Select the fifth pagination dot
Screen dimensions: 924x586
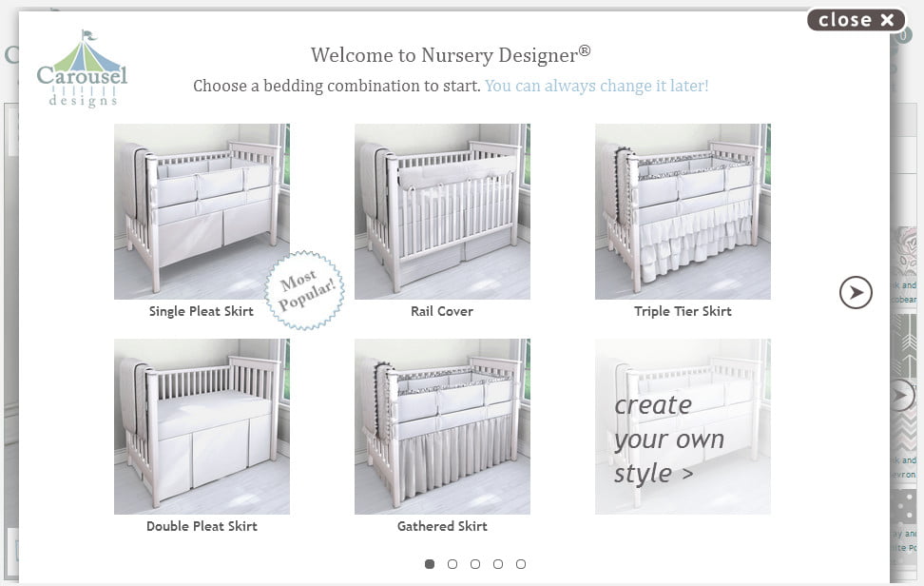coord(521,564)
